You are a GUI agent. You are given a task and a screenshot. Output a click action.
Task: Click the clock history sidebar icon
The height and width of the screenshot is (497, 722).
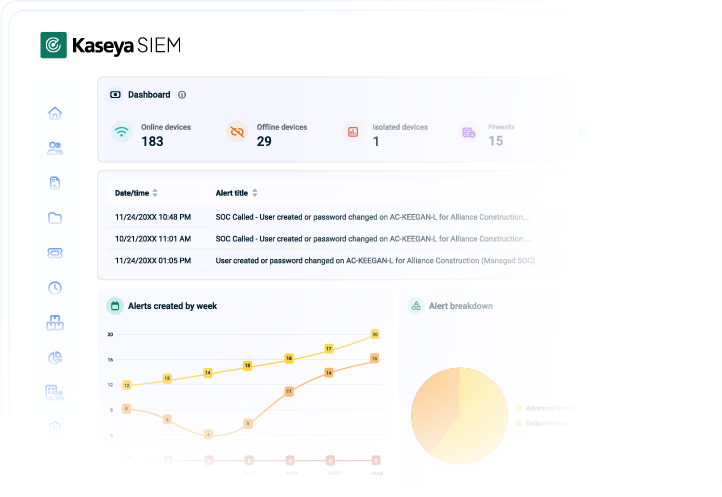click(x=55, y=288)
